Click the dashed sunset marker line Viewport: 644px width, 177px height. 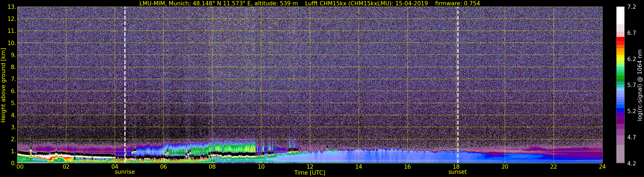(x=458, y=85)
